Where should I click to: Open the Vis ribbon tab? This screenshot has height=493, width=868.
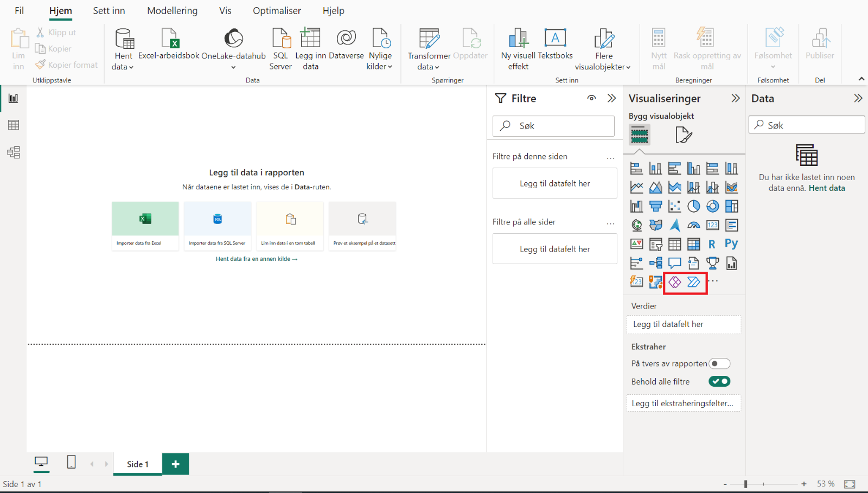point(225,11)
